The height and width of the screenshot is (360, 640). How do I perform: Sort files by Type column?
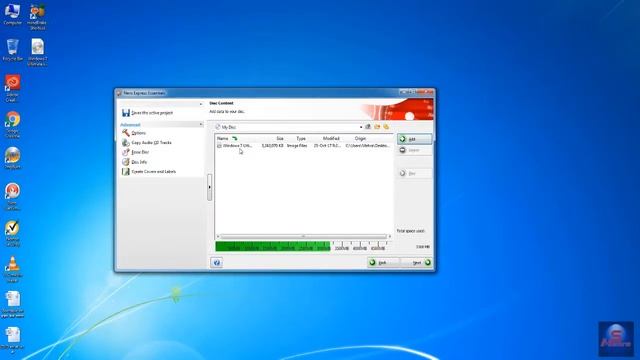tap(301, 139)
